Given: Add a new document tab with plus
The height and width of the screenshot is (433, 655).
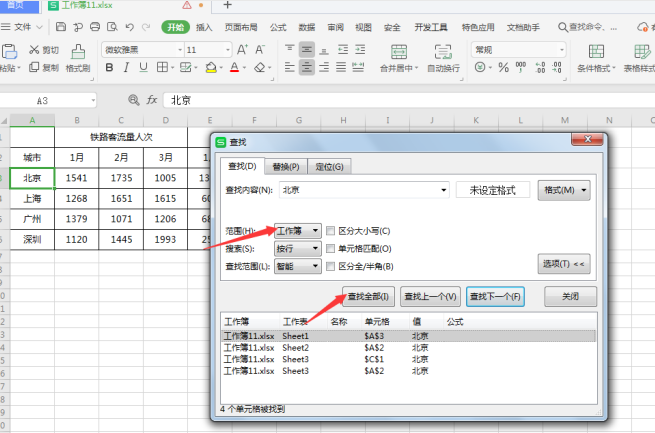Looking at the screenshot, I should 228,5.
